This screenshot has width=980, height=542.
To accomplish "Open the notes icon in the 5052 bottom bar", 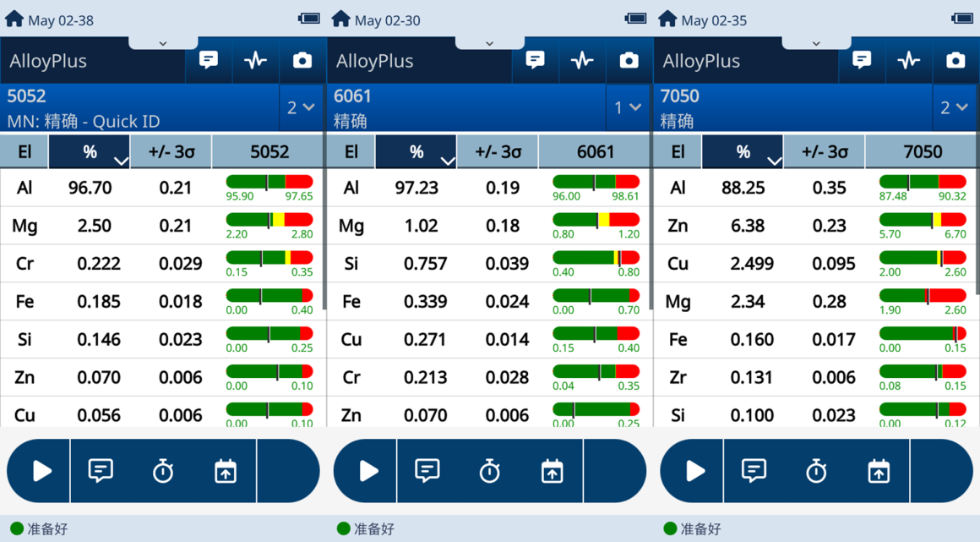I will click(x=101, y=471).
